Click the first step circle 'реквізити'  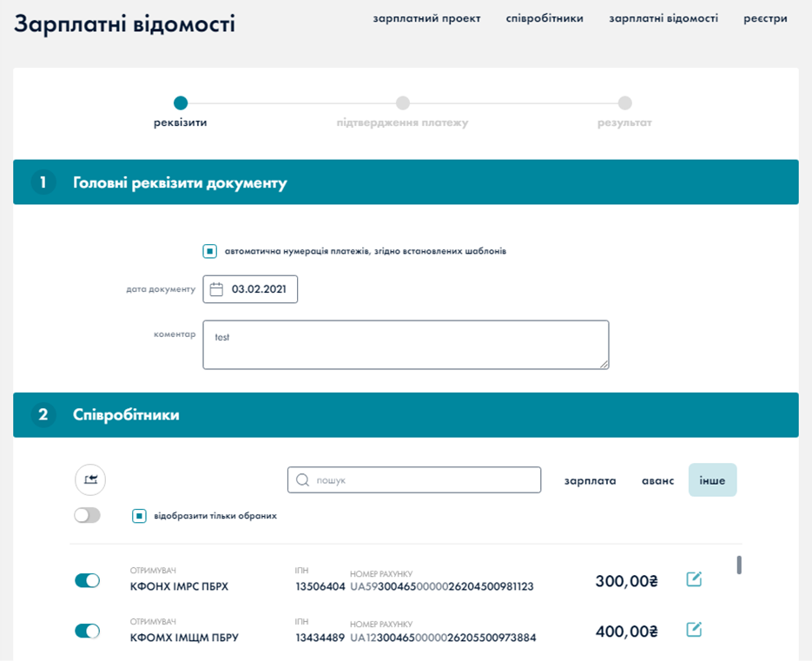pyautogui.click(x=181, y=103)
